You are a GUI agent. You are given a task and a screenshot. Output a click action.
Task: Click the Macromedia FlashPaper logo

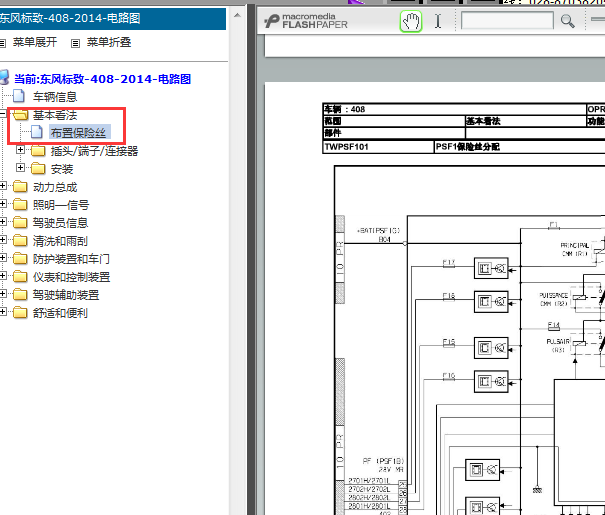[x=306, y=21]
